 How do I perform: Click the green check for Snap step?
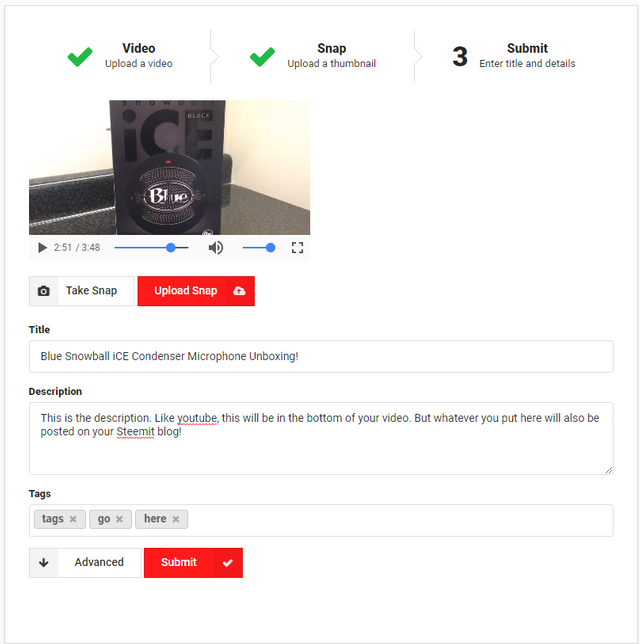coord(262,57)
